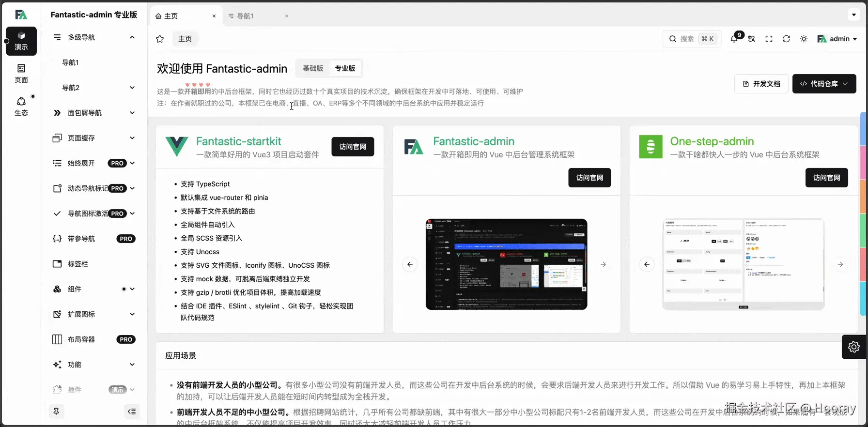Expand the 页面缓存 chevron

132,138
